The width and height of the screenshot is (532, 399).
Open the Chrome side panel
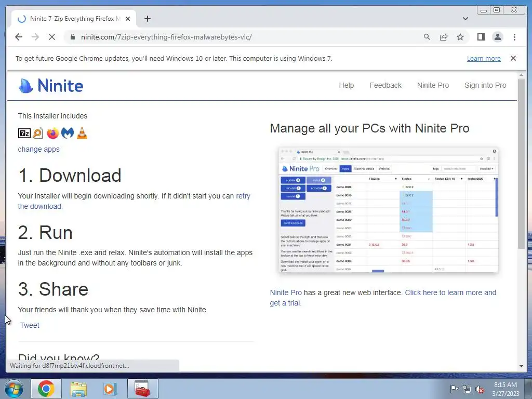pos(481,37)
